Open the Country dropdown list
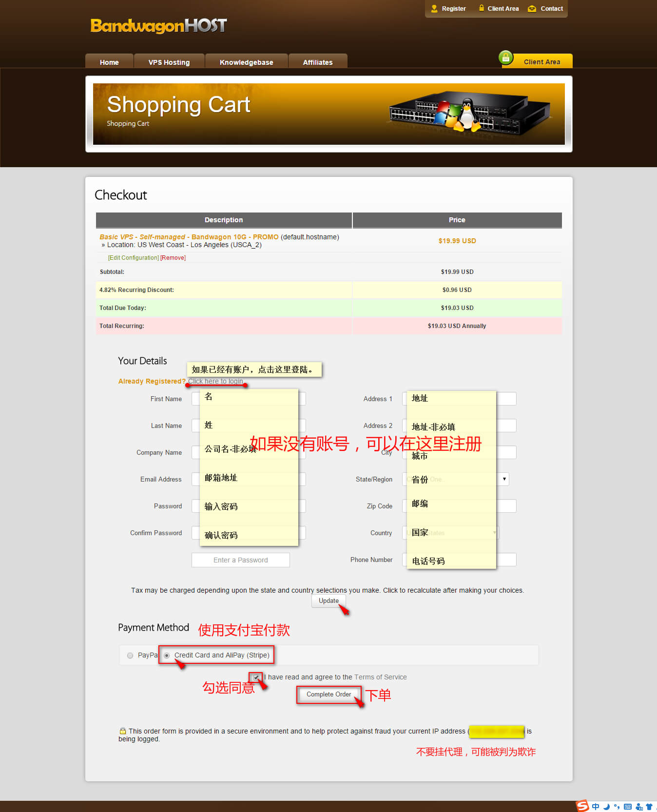The height and width of the screenshot is (812, 657). (x=451, y=533)
